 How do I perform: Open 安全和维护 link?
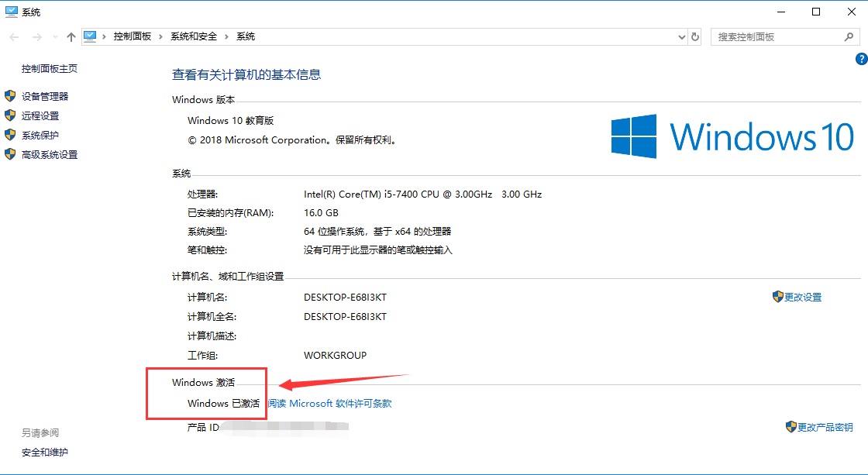pos(45,453)
